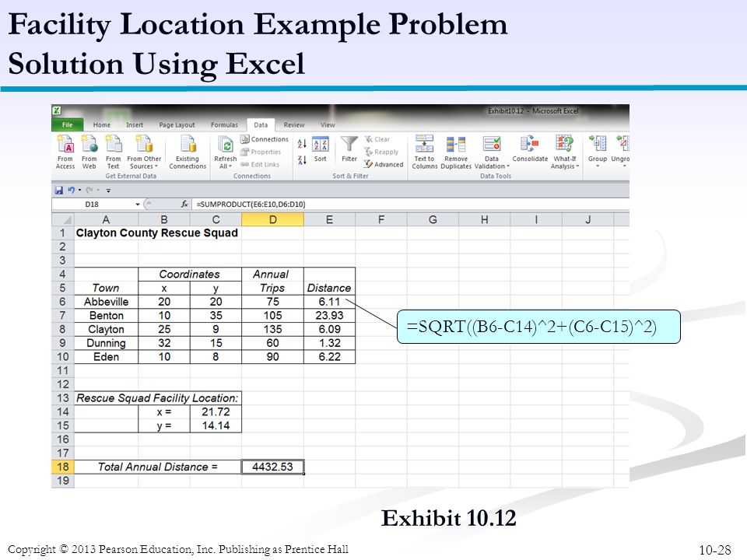The image size is (747, 560).
Task: Select facility x value 21.72
Action: (x=216, y=412)
